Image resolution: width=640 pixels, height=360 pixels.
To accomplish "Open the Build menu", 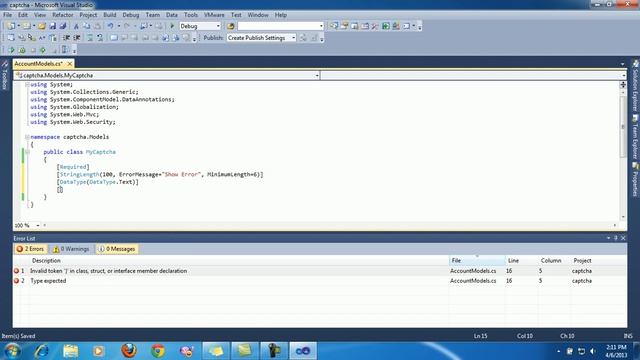I will coord(109,15).
